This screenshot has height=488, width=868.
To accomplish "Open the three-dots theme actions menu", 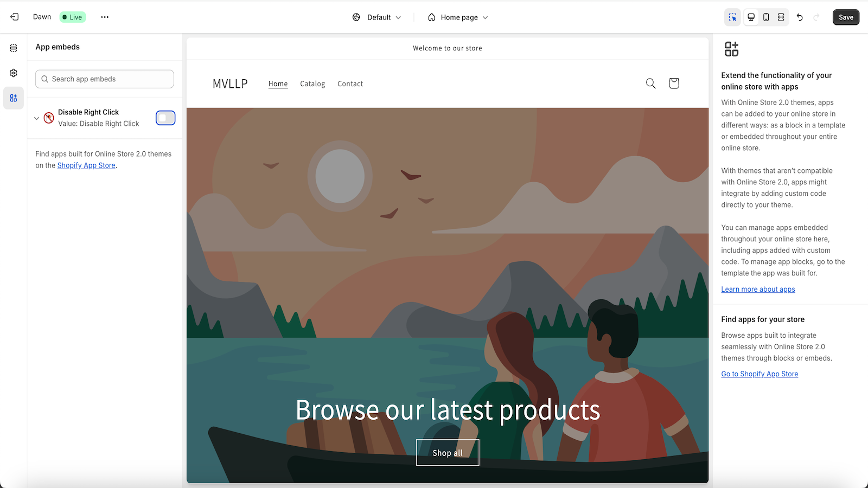I will [105, 17].
